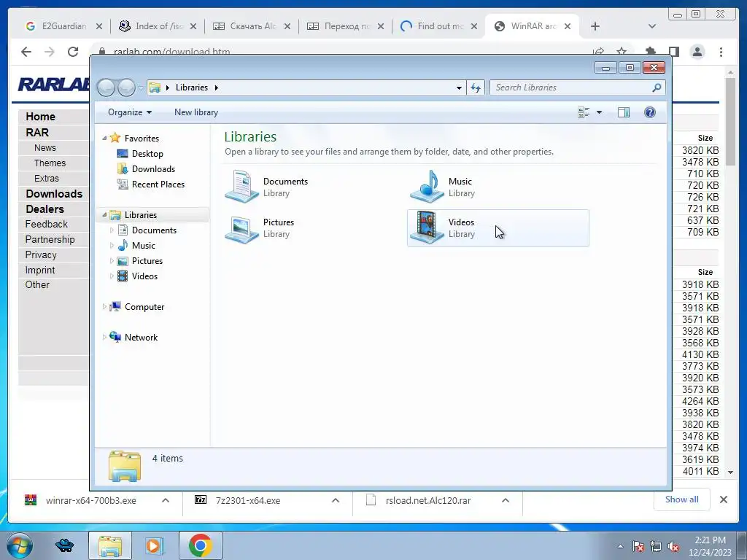Viewport: 747px width, 560px height.
Task: Switch to Index of /iso tab
Action: pyautogui.click(x=158, y=26)
